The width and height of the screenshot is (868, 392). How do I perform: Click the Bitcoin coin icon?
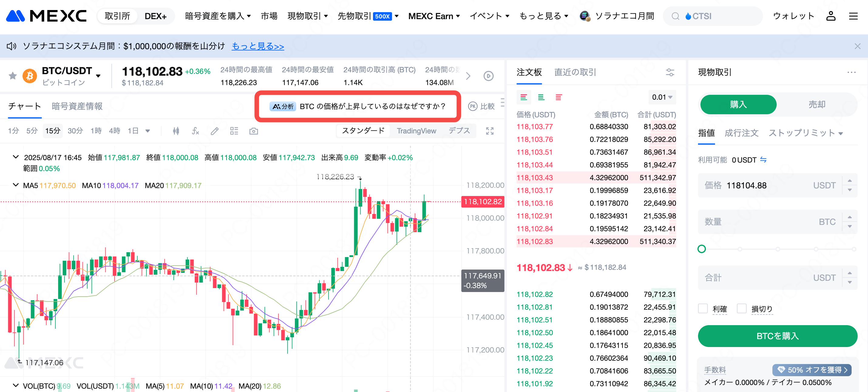point(30,76)
